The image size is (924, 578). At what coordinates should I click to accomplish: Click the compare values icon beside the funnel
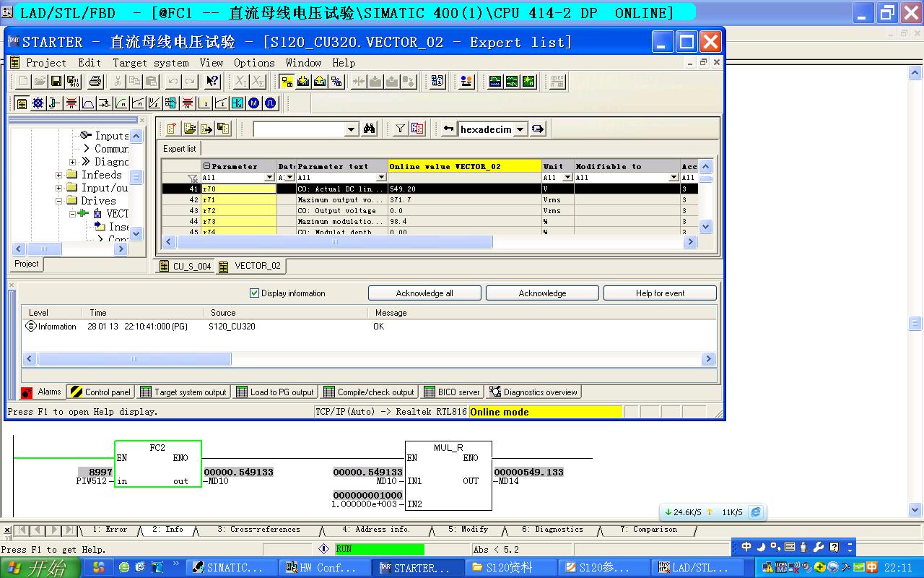[417, 129]
